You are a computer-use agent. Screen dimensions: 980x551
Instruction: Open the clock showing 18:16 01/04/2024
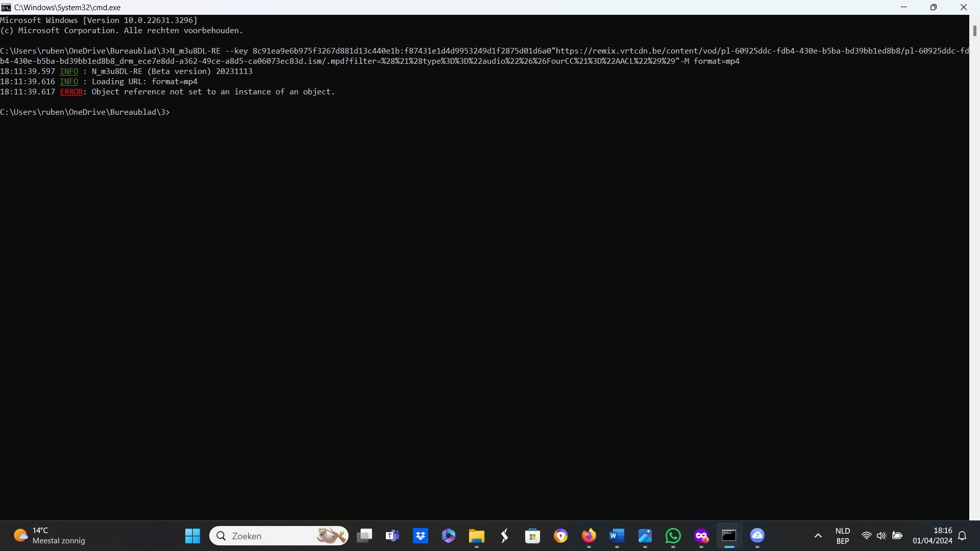933,536
